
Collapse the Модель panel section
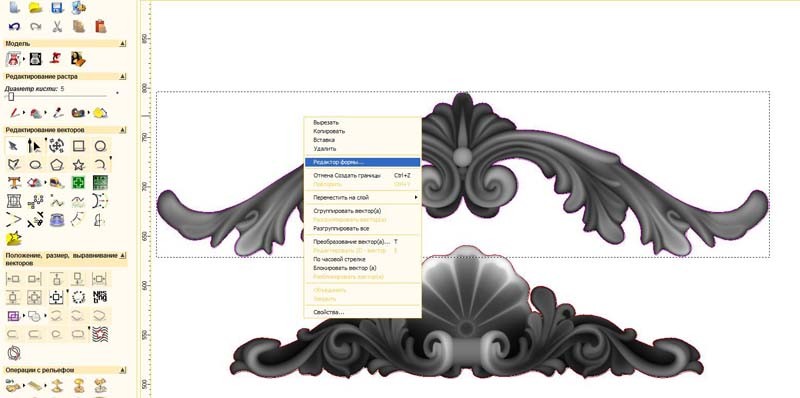click(122, 44)
